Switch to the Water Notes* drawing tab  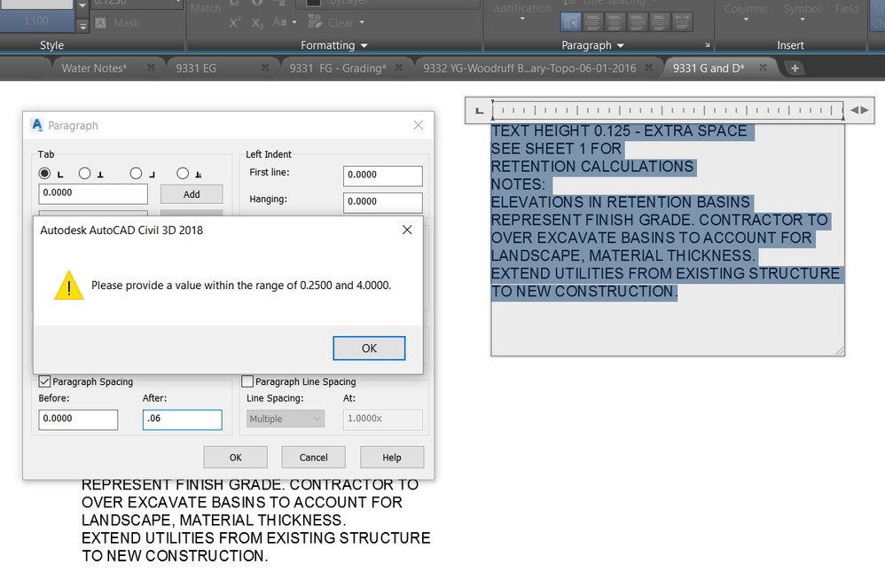pyautogui.click(x=94, y=68)
